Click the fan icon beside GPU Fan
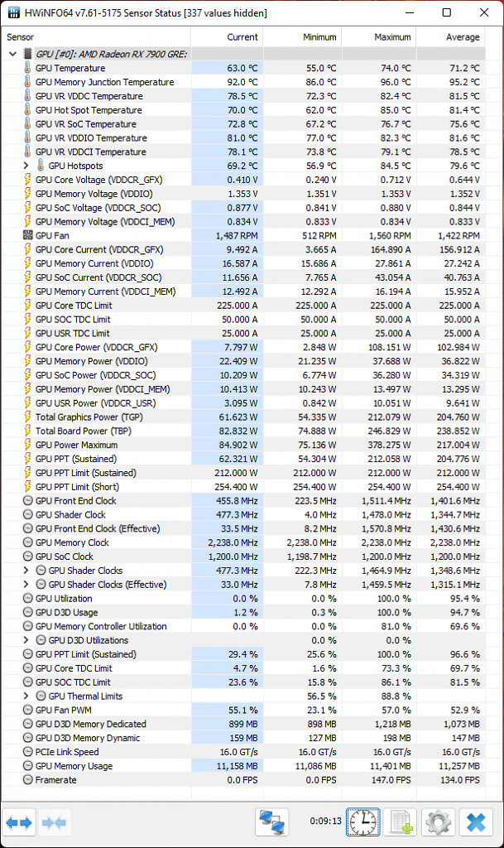504x848 pixels. tap(27, 235)
